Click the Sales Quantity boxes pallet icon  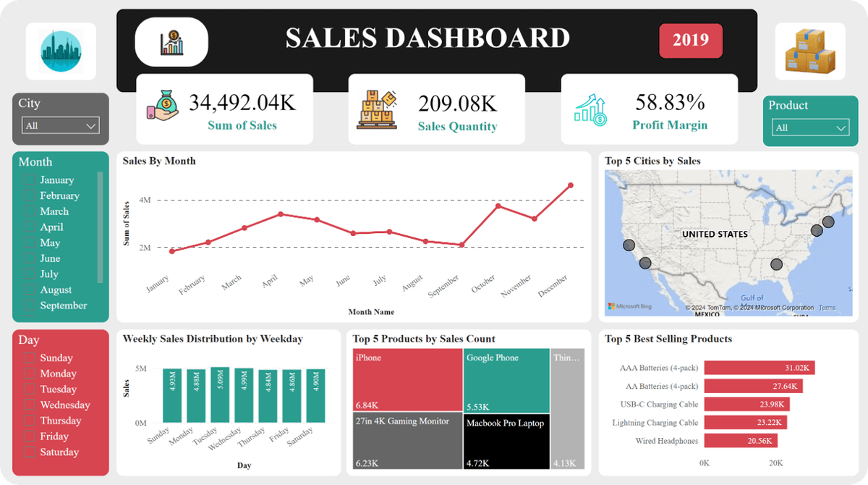click(x=377, y=109)
